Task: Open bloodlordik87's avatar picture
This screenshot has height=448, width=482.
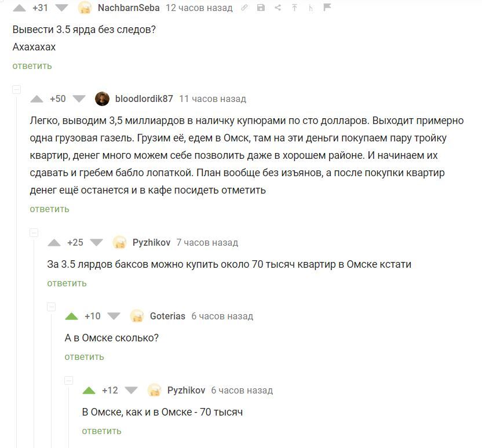Action: point(103,99)
